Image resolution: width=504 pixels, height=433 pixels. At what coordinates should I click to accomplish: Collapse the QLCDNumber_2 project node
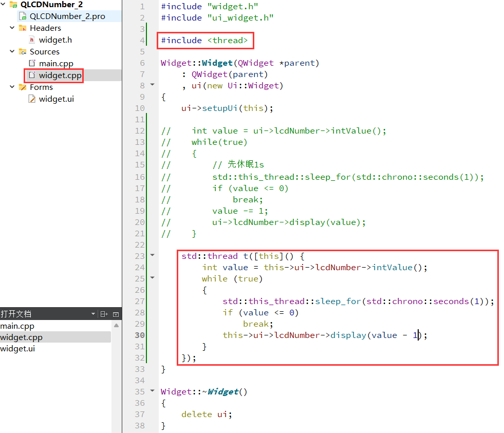click(3, 4)
